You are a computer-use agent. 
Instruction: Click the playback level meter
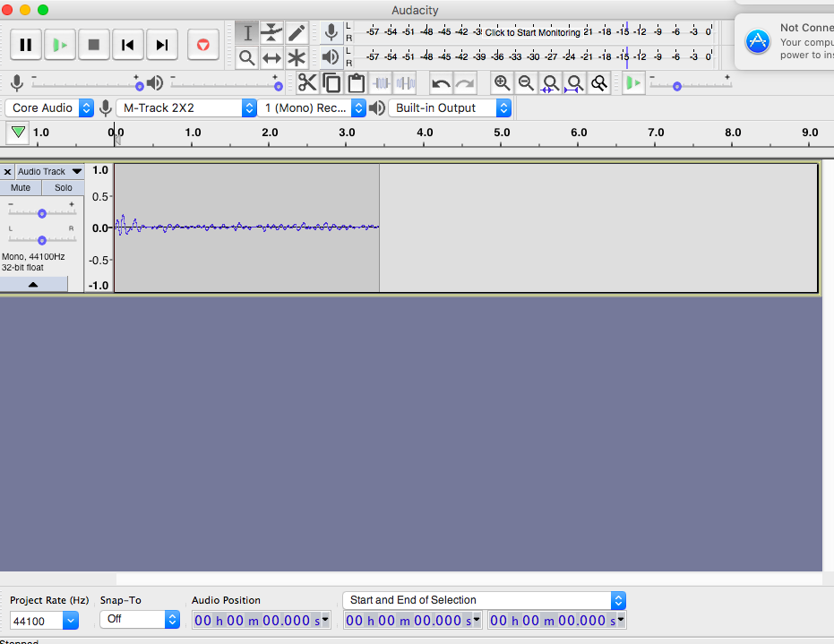pyautogui.click(x=535, y=57)
